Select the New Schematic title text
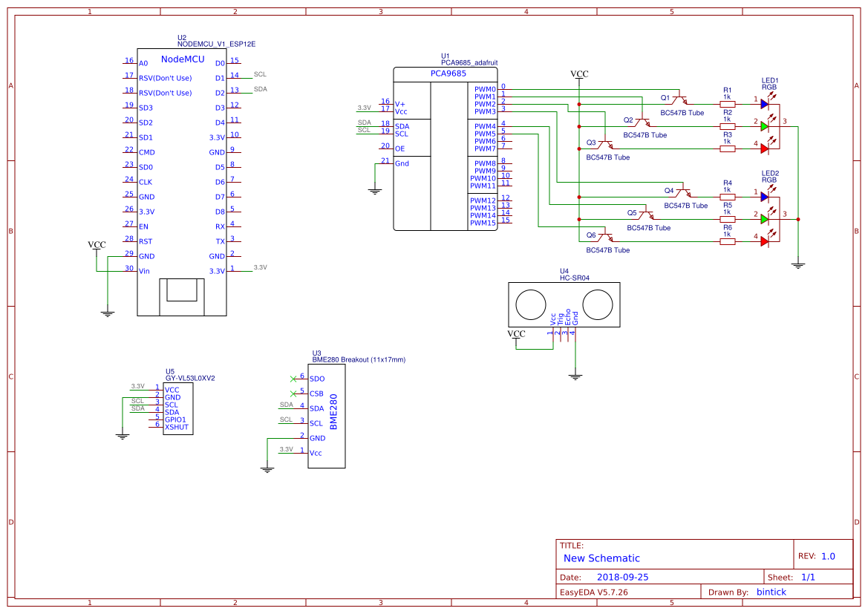This screenshot has width=868, height=614. pyautogui.click(x=601, y=558)
